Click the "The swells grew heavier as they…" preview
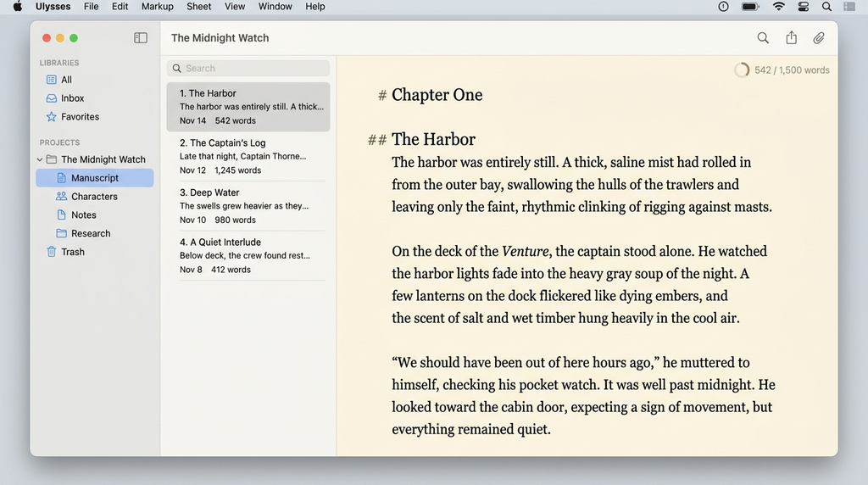The height and width of the screenshot is (485, 868). [244, 206]
